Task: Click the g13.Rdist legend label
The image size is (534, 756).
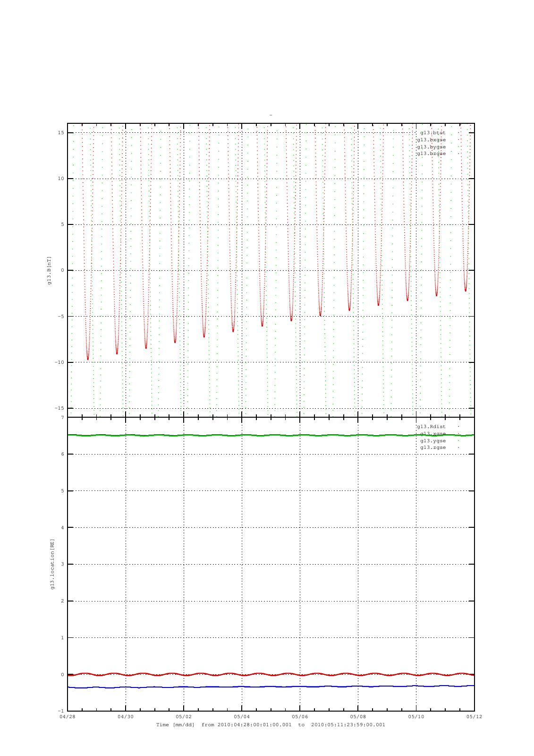Action: 431,427
